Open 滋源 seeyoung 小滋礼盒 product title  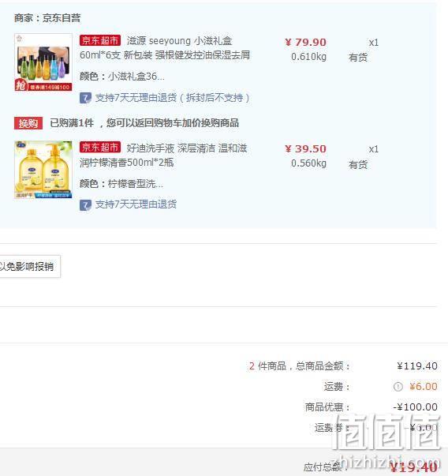click(165, 48)
